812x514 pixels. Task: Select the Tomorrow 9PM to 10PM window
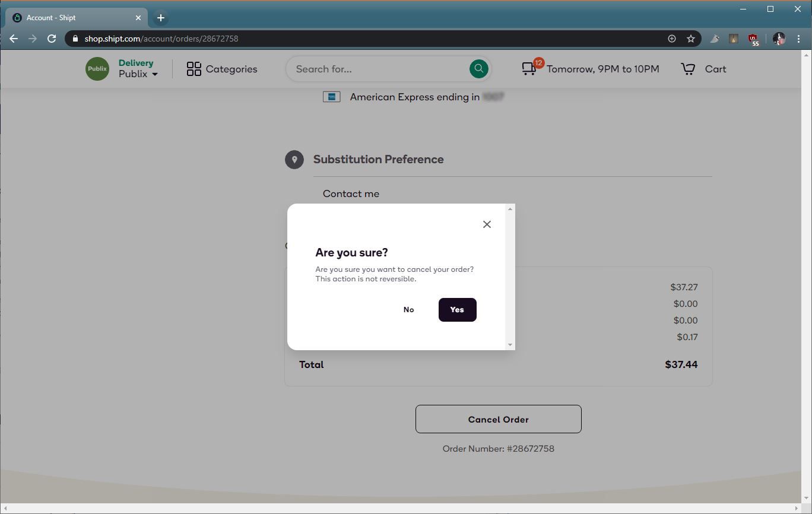[x=603, y=69]
